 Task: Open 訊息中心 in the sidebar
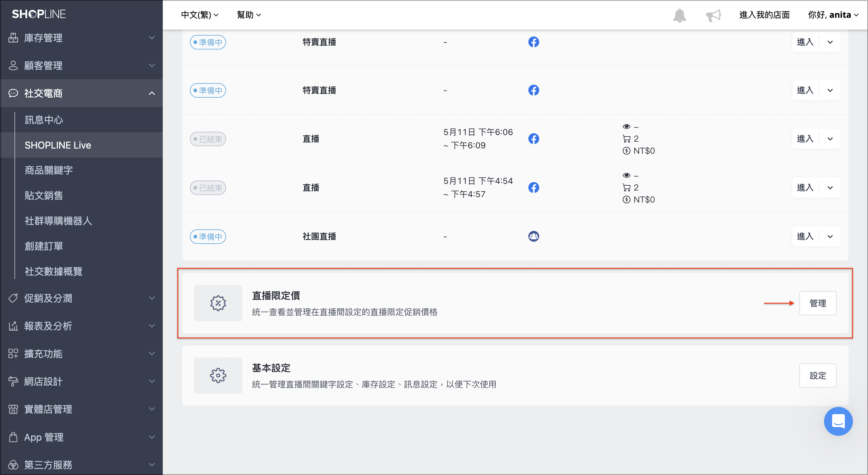pos(44,120)
